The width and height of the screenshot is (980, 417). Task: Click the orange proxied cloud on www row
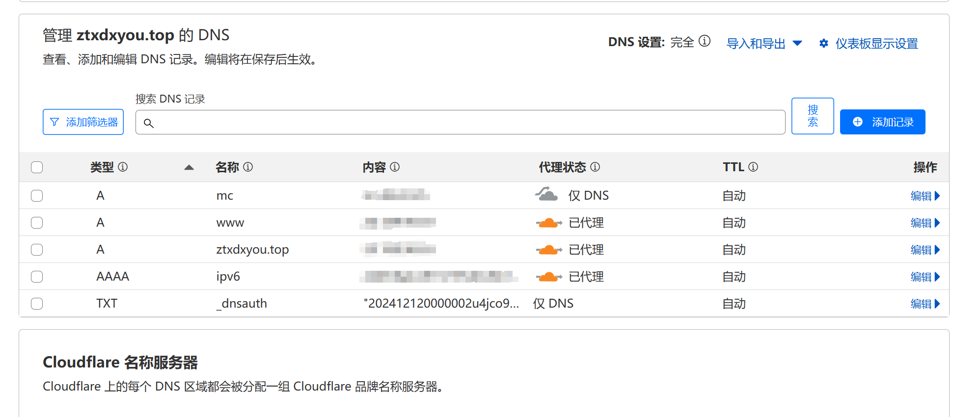coord(548,223)
